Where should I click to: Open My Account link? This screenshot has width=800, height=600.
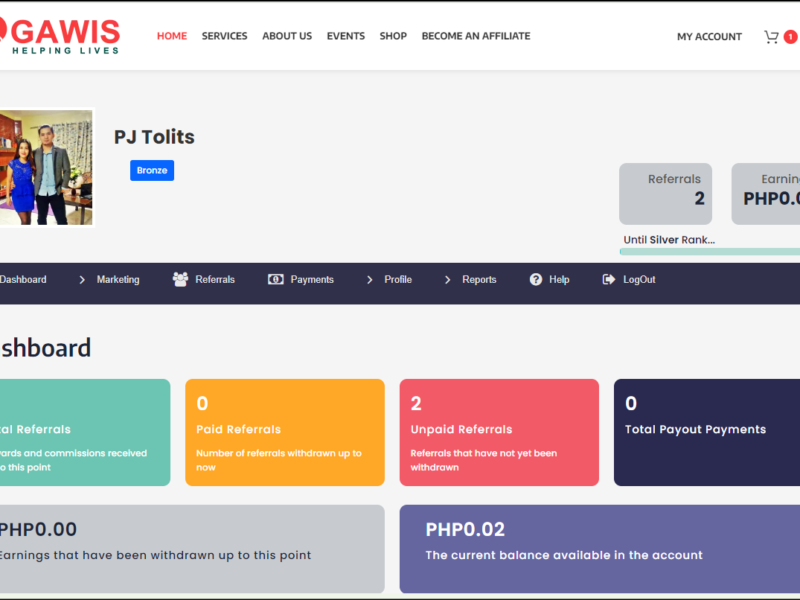709,37
